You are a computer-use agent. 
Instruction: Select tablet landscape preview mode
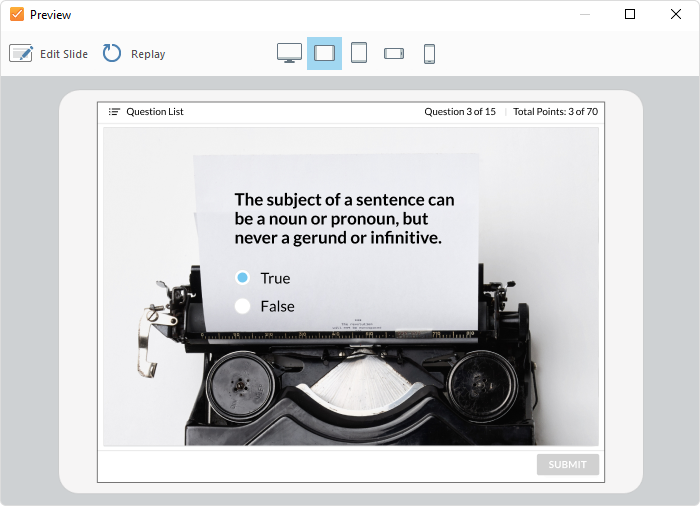click(x=325, y=53)
